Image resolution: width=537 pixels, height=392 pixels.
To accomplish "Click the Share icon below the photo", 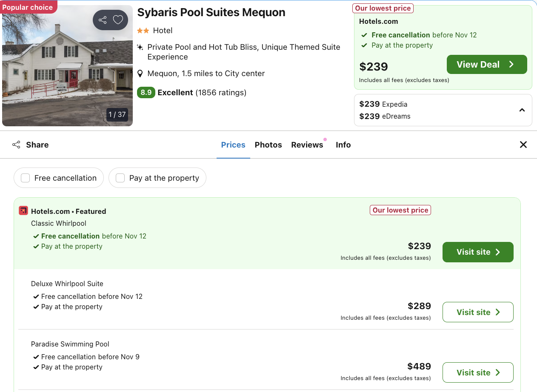I will coord(16,145).
